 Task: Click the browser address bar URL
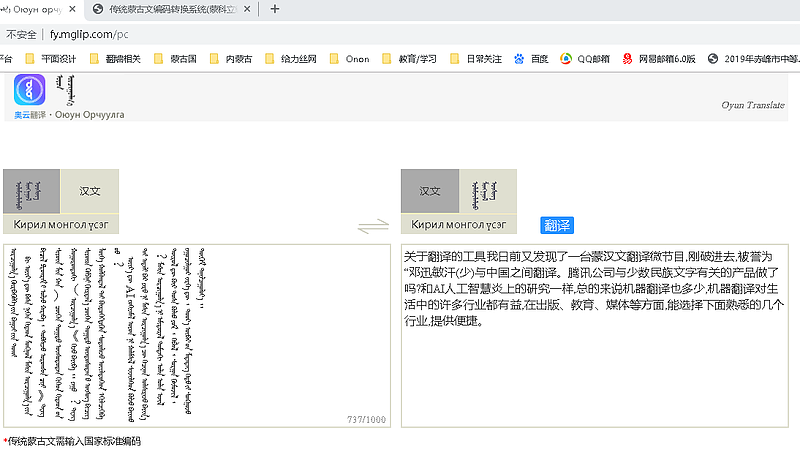(x=89, y=34)
